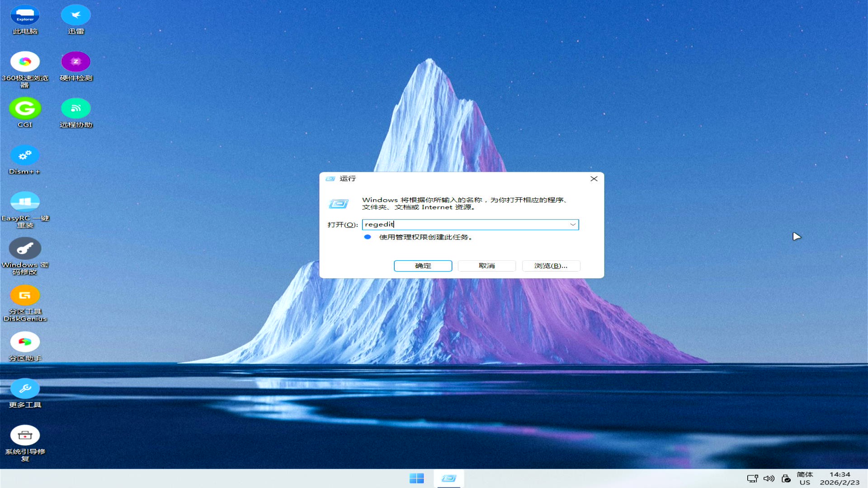Expand the run command history dropdown
The height and width of the screenshot is (488, 868).
573,225
